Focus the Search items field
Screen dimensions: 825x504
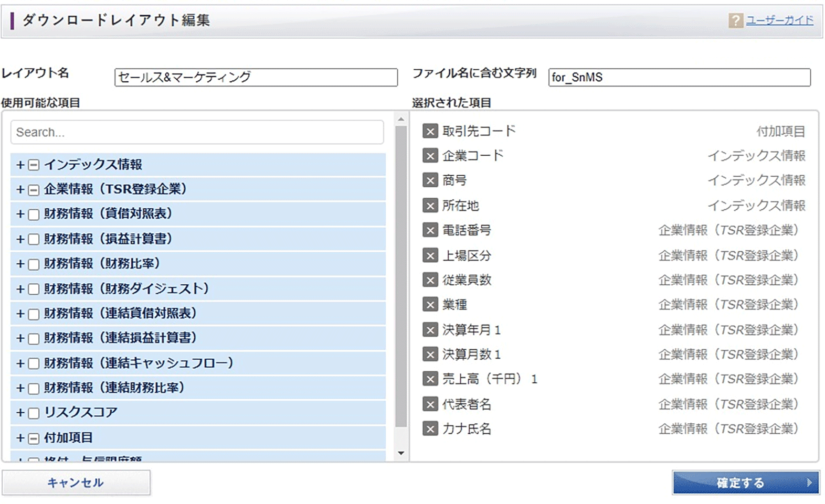point(197,132)
